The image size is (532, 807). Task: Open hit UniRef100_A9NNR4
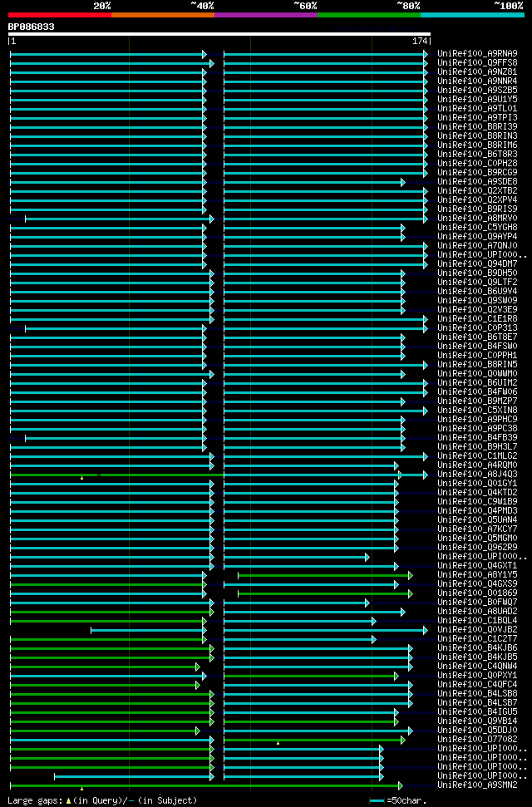[477, 81]
